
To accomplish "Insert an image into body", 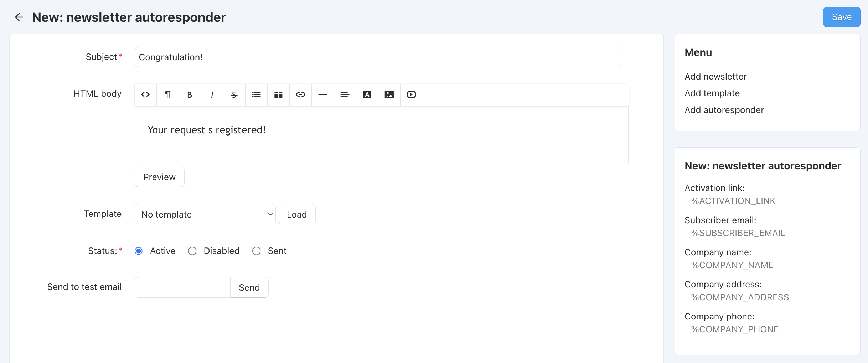I will (389, 94).
